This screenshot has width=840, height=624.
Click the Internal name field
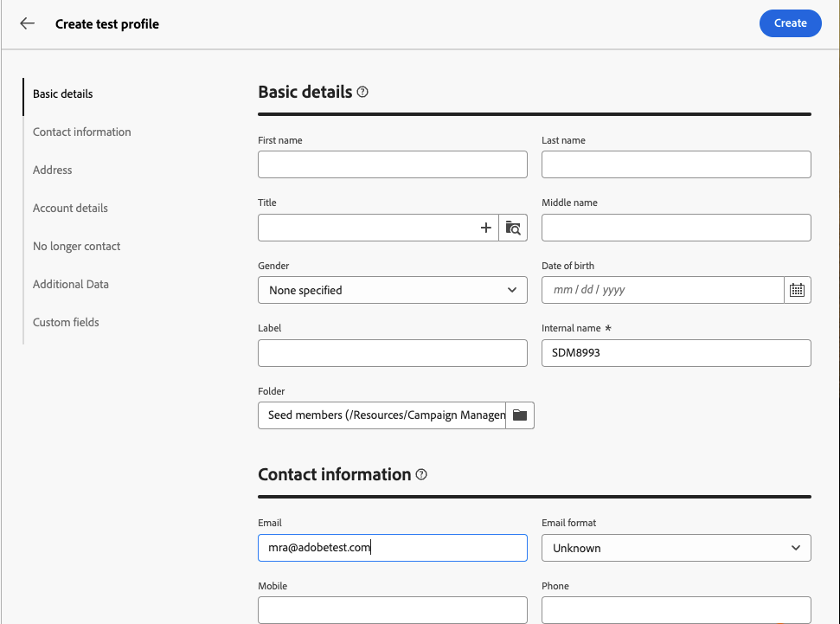point(676,353)
